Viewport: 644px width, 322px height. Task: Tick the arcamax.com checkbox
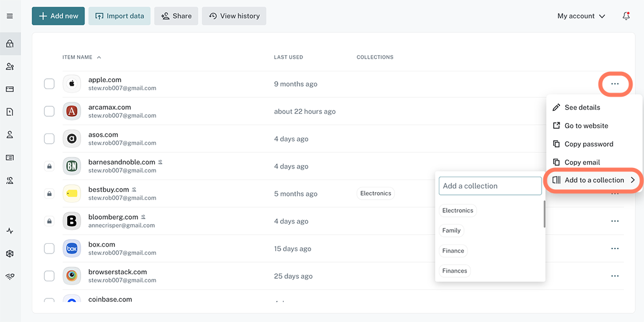coord(49,112)
